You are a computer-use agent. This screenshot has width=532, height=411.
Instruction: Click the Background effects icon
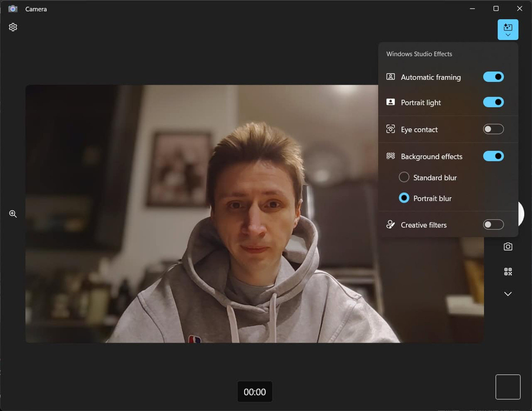pos(390,156)
